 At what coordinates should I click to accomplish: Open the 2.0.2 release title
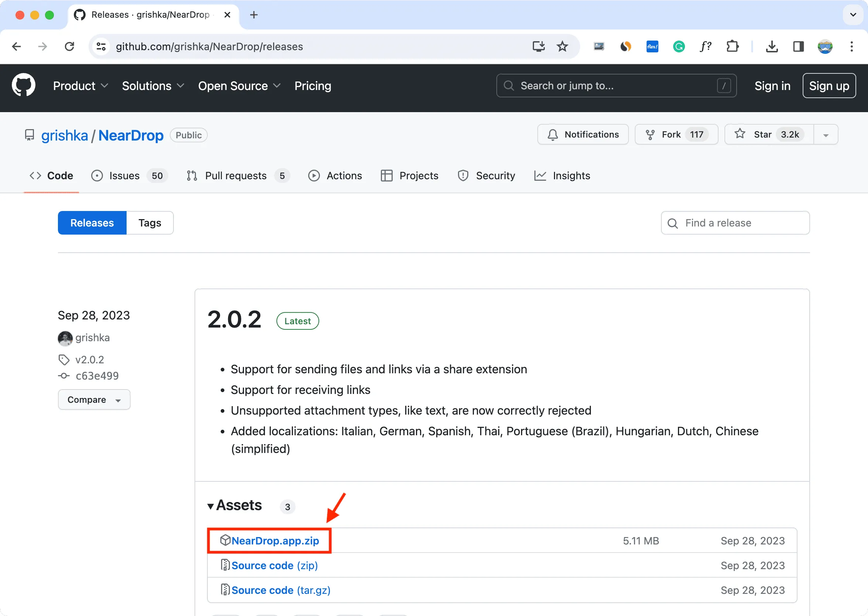(x=234, y=319)
